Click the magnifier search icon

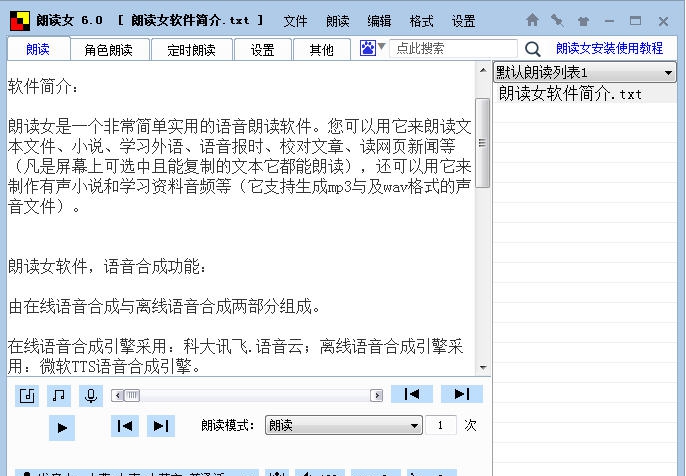pos(532,49)
